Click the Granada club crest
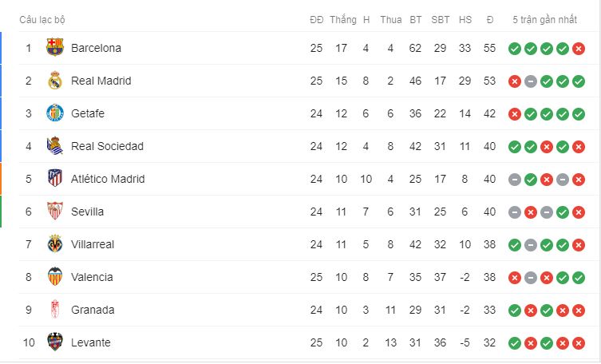The image size is (601, 364). [x=55, y=309]
